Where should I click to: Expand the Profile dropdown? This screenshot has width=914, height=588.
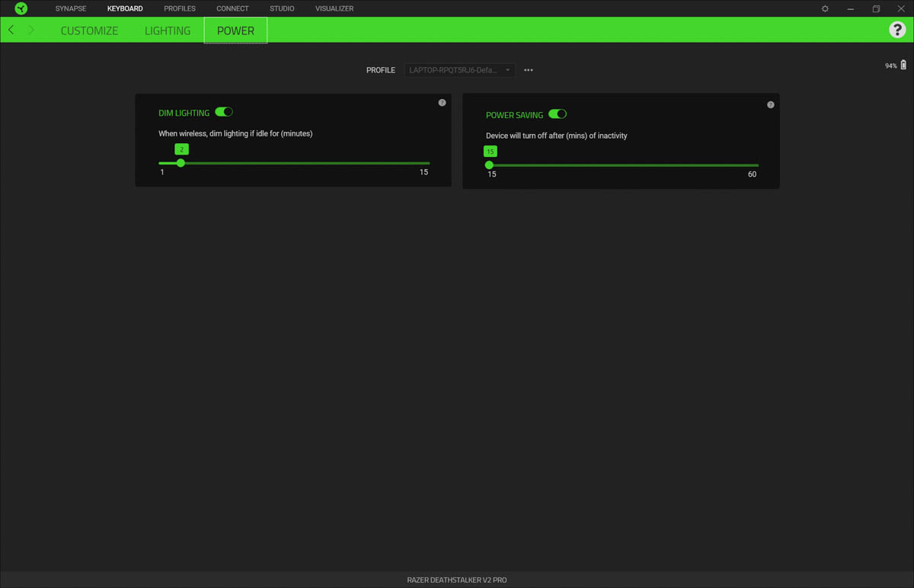pos(459,70)
